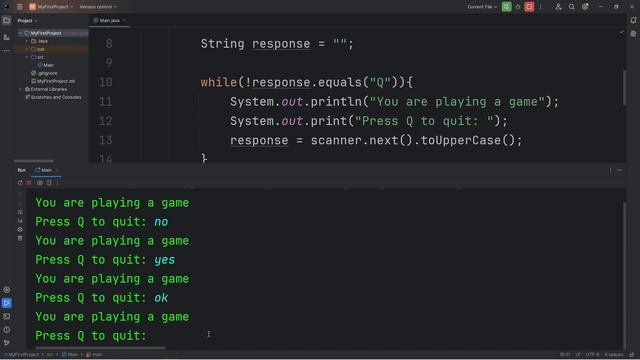This screenshot has width=640, height=360.
Task: Click main method breadcrumb in status bar
Action: [x=94, y=355]
